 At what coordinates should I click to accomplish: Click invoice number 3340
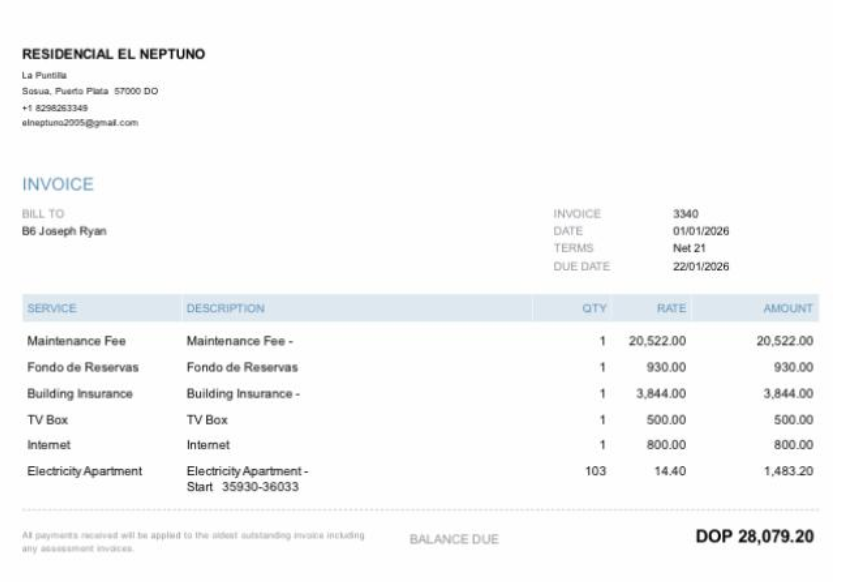tap(686, 213)
